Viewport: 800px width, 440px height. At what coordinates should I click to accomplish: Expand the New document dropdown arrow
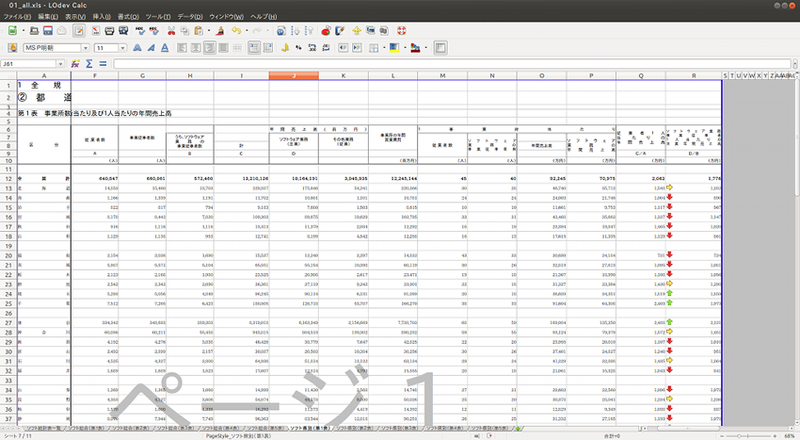(x=23, y=31)
